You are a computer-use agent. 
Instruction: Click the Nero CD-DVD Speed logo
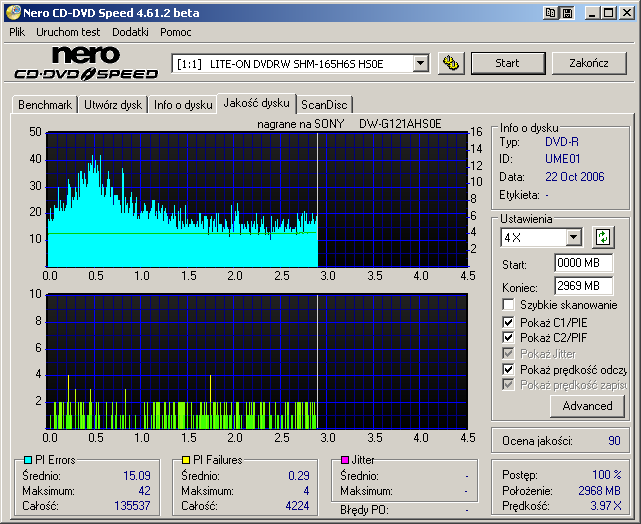coord(86,63)
